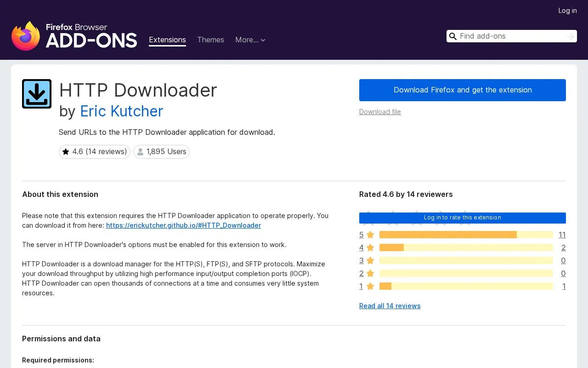
Task: Click the one-star rating bar
Action: click(x=466, y=287)
